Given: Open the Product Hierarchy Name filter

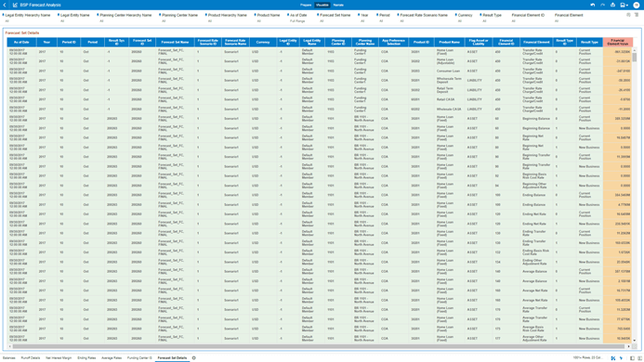Looking at the screenshot, I should click(227, 18).
